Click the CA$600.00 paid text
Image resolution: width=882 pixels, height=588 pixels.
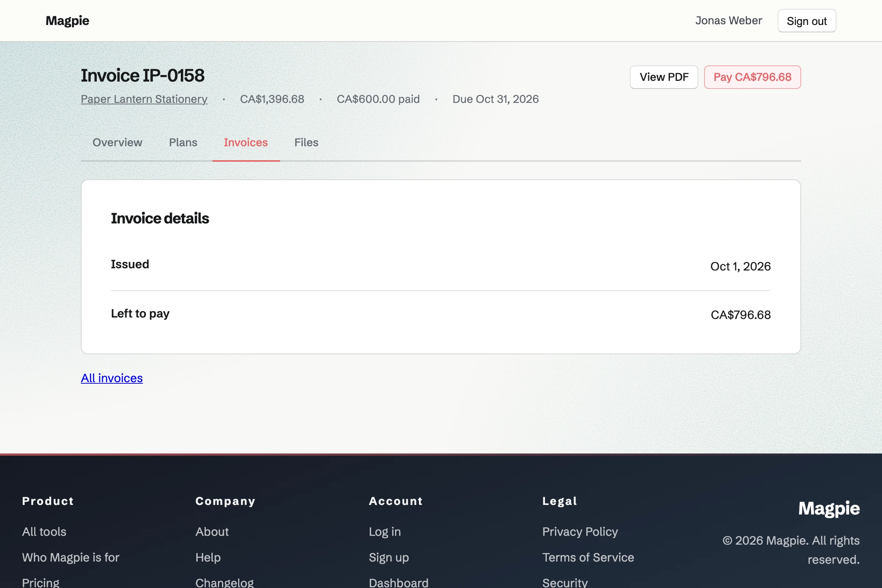coord(378,99)
